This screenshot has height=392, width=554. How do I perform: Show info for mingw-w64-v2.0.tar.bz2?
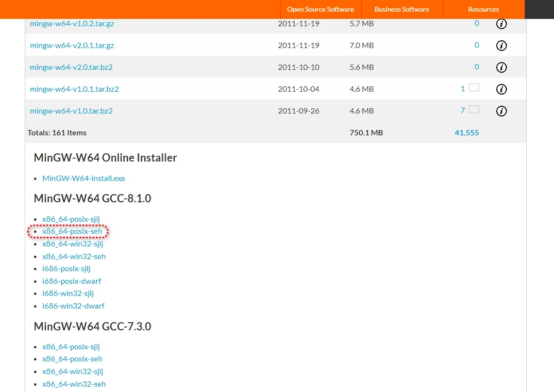pyautogui.click(x=502, y=67)
